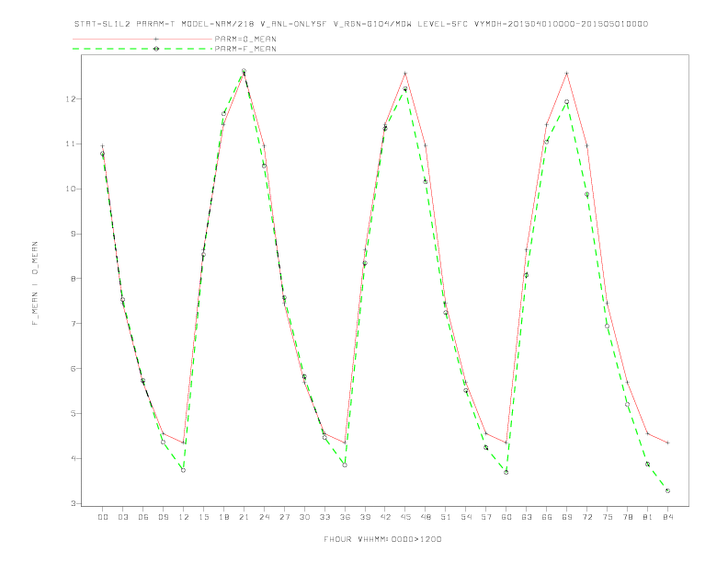Image resolution: width=728 pixels, height=563 pixels.
Task: Click x-axis tick label 36
Action: 345,517
